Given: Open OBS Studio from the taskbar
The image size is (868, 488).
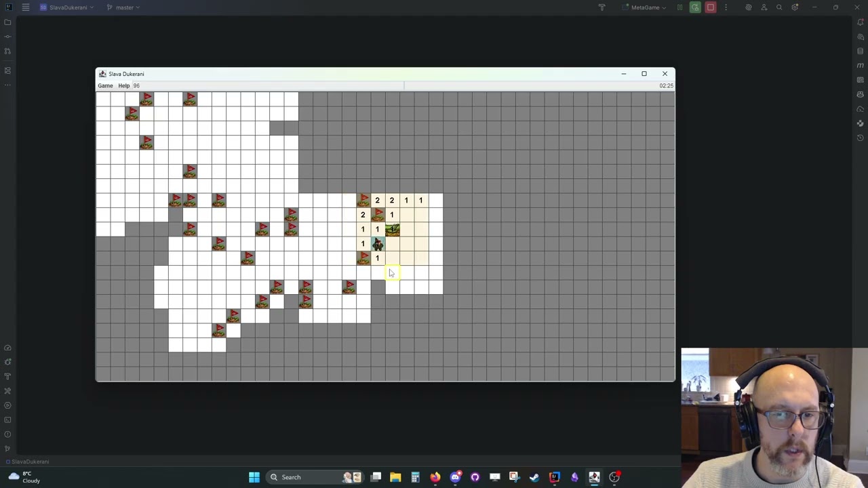Looking at the screenshot, I should (614, 477).
